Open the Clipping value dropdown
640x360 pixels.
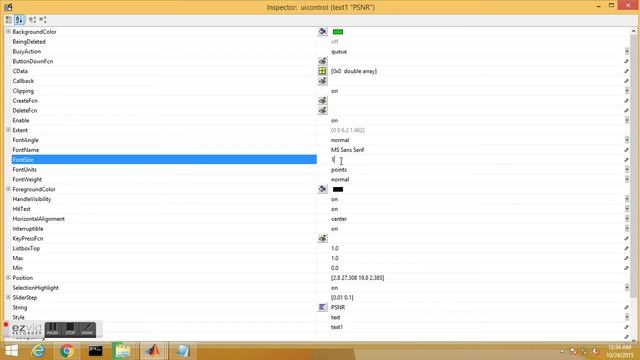[627, 91]
